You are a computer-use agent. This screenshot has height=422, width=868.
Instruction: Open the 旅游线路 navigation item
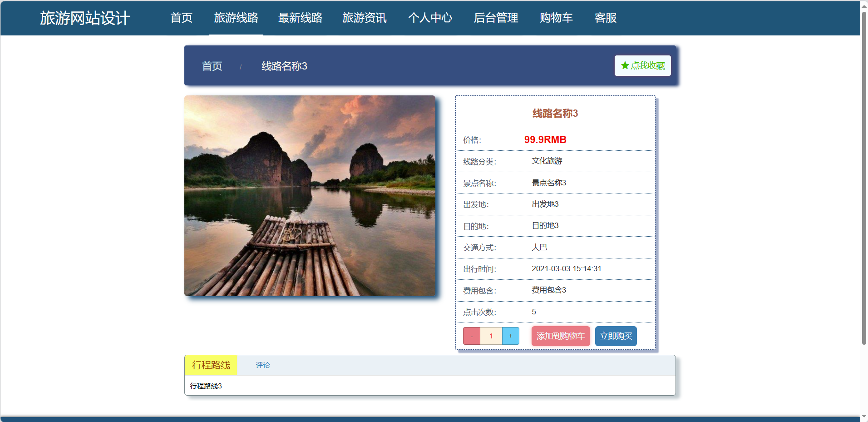236,18
